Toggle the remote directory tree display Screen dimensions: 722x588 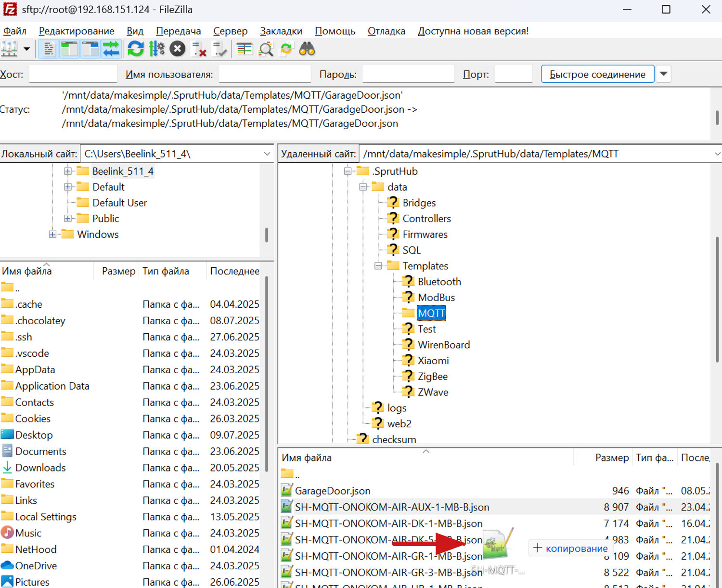[x=90, y=49]
